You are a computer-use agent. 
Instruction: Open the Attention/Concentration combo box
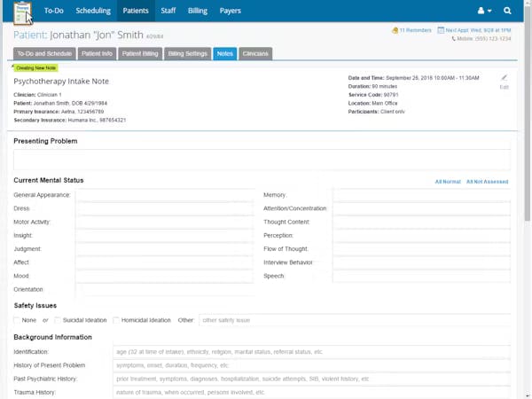tap(421, 208)
